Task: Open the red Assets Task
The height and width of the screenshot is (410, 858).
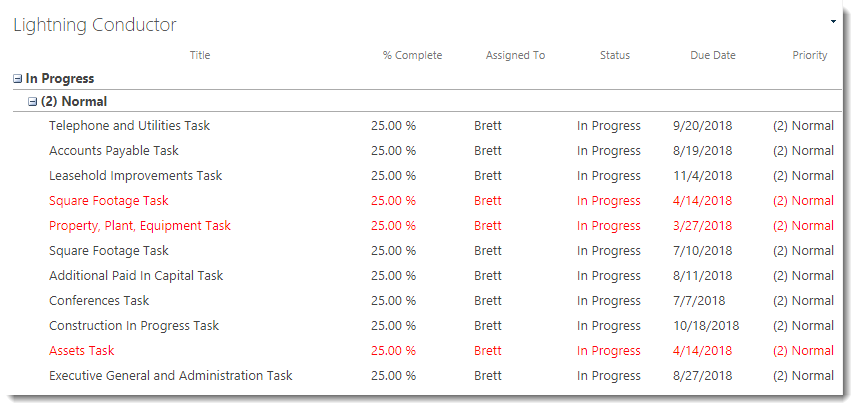Action: (x=82, y=351)
